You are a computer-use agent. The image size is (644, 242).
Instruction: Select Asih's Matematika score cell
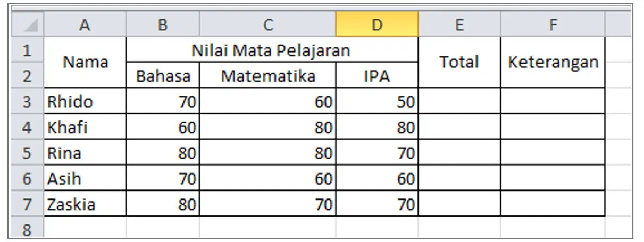point(268,178)
